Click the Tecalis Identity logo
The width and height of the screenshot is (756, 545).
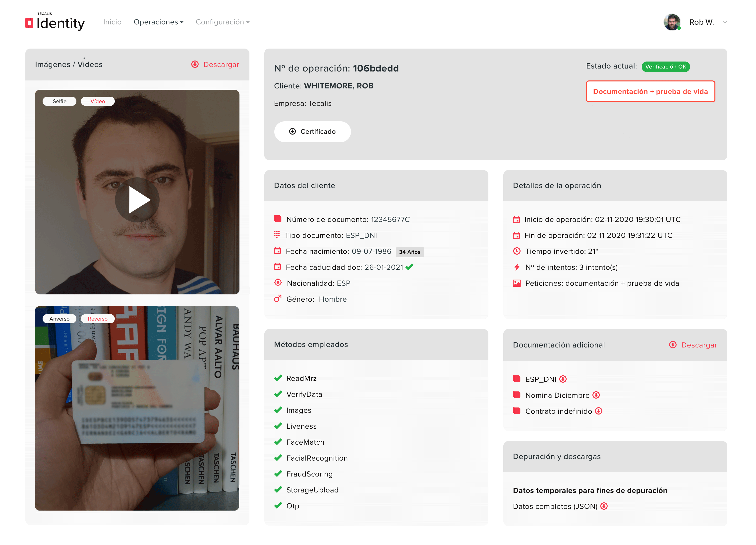pyautogui.click(x=55, y=22)
